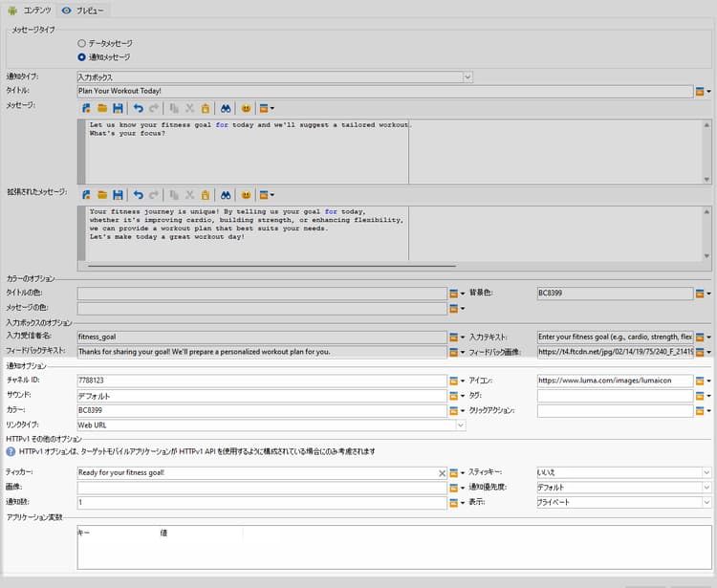Open the 表示 プライベート dropdown
The image size is (717, 588).
coord(706,502)
